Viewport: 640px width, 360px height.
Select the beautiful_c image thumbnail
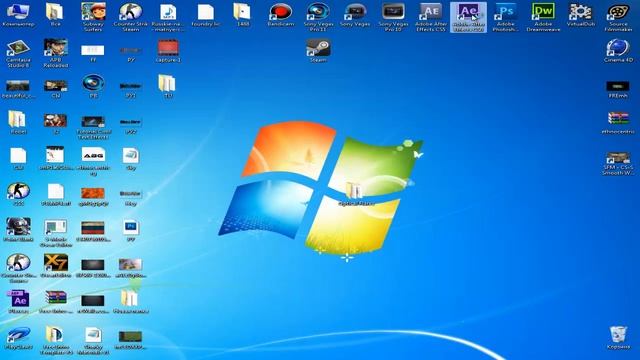click(18, 89)
